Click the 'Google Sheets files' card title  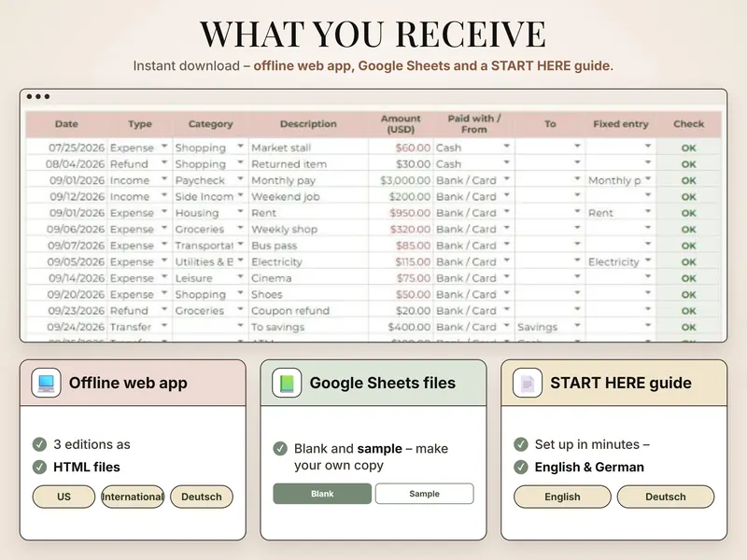[x=383, y=383]
